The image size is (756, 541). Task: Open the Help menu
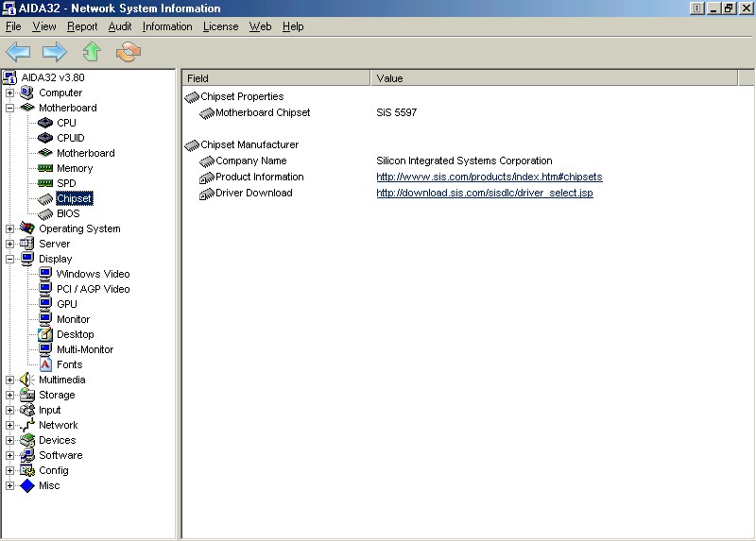click(x=293, y=26)
